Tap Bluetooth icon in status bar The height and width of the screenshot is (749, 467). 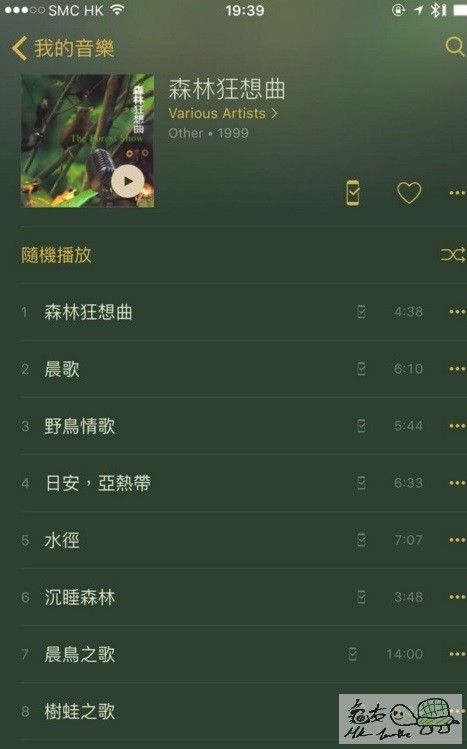435,10
